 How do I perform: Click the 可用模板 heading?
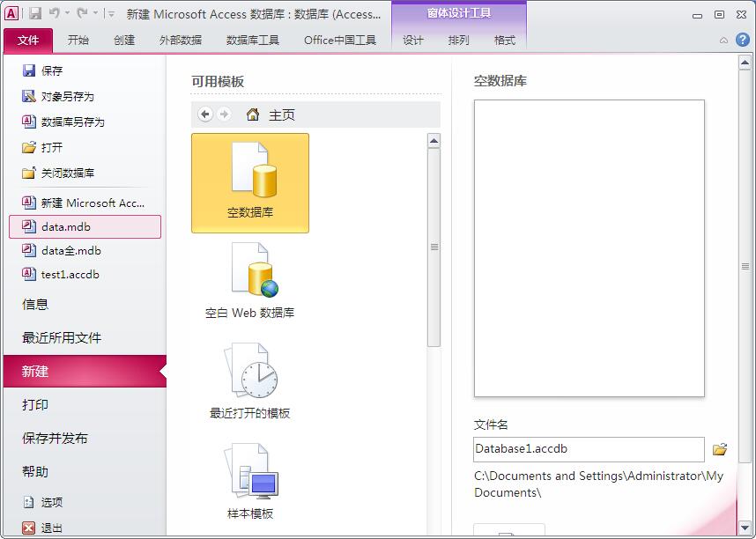tap(218, 82)
